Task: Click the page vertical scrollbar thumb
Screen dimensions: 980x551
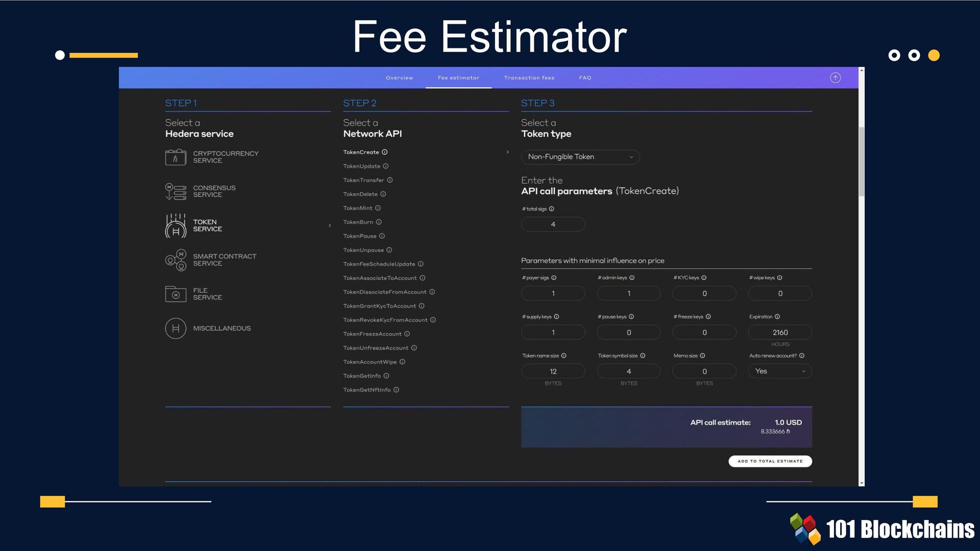Action: [862, 161]
